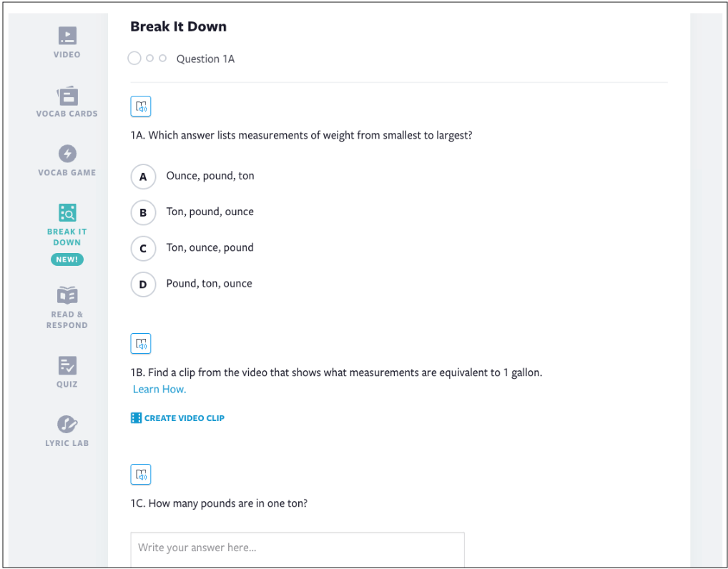The width and height of the screenshot is (728, 569).
Task: Select the Break It Down sidebar icon
Action: pyautogui.click(x=67, y=213)
